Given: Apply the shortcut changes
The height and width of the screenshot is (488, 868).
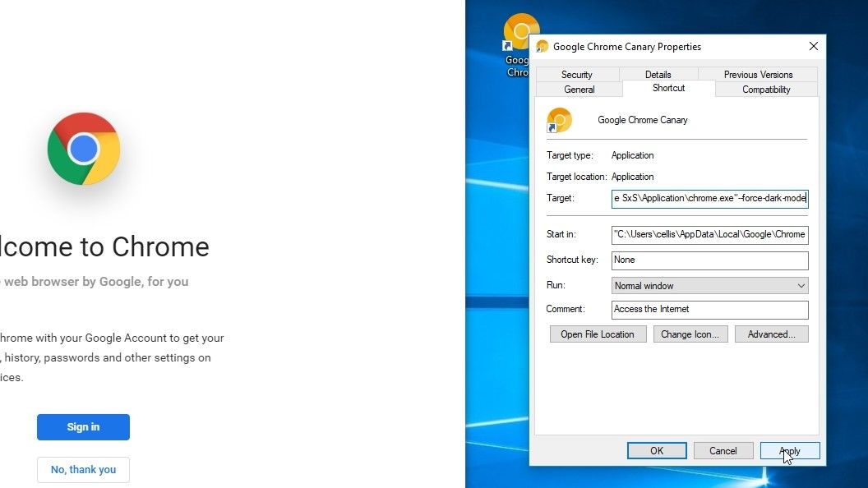Looking at the screenshot, I should [789, 450].
